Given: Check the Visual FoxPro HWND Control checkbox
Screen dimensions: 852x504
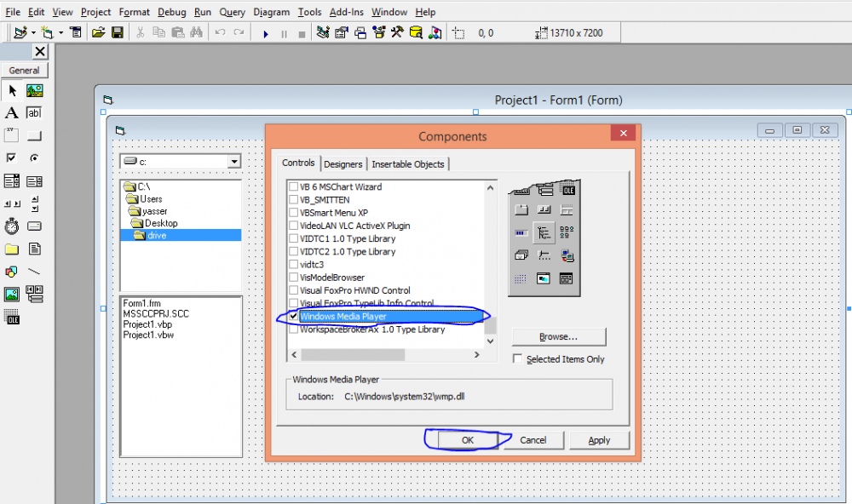Looking at the screenshot, I should coord(293,290).
